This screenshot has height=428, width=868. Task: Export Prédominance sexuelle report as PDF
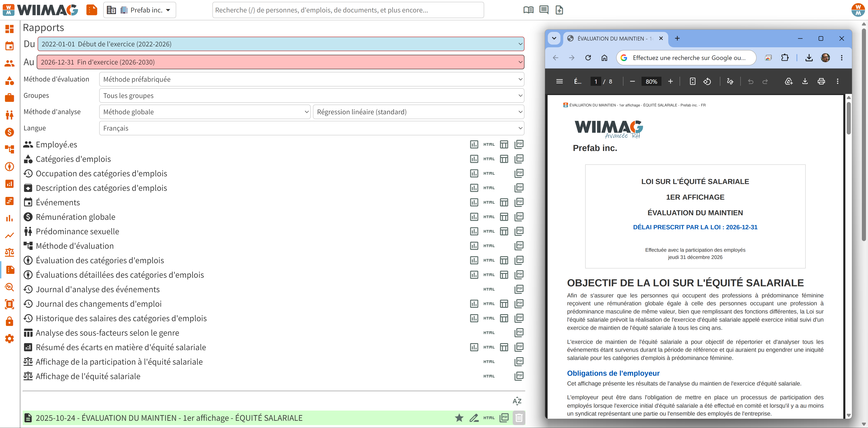[519, 231]
